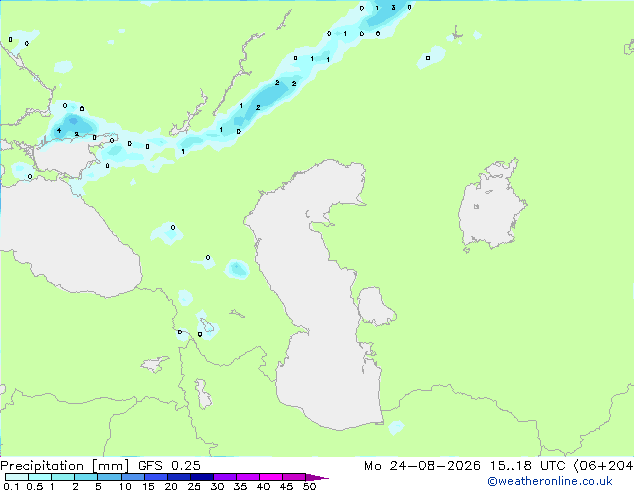Click the 10–15 mm legend swatch
634x490 pixels.
click(132, 477)
